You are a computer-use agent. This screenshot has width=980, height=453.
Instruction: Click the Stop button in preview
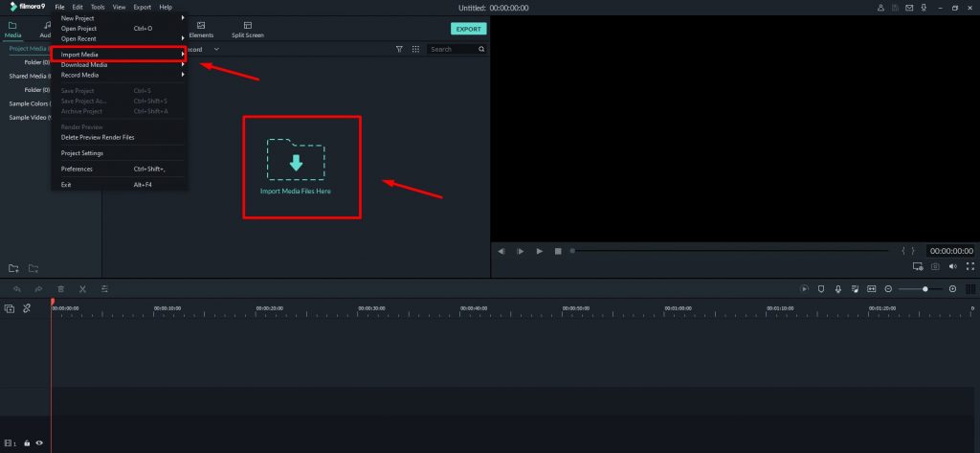click(558, 251)
